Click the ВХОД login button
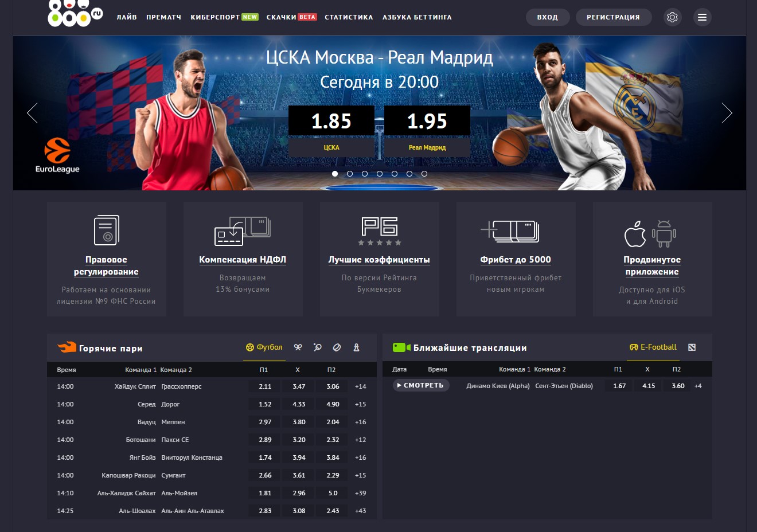 [x=548, y=17]
